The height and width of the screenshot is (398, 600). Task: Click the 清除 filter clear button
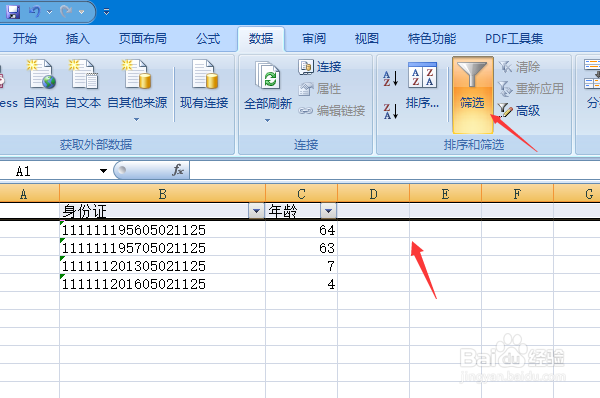520,67
